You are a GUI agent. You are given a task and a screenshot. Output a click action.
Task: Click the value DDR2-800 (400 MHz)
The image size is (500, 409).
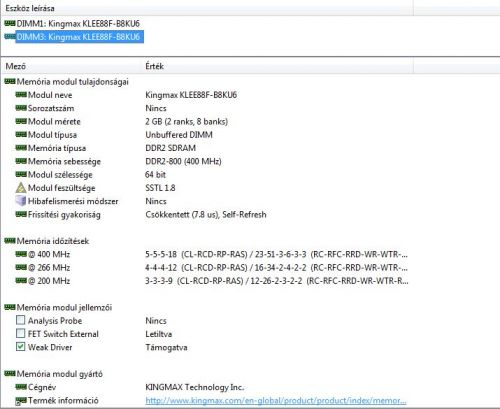(x=183, y=161)
